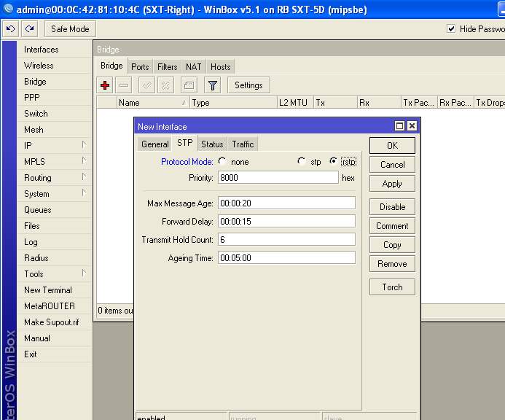Click the Comment button in dialog
This screenshot has height=420, width=505.
tap(392, 226)
